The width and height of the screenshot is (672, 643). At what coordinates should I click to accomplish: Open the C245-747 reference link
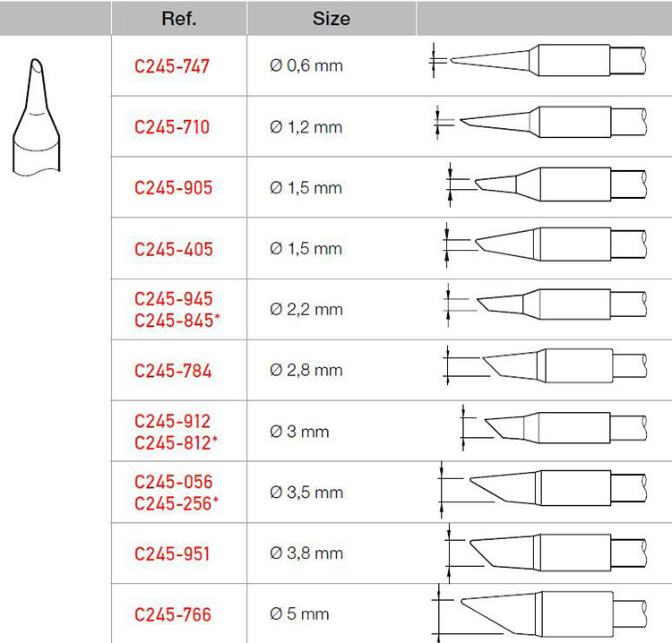(x=172, y=66)
